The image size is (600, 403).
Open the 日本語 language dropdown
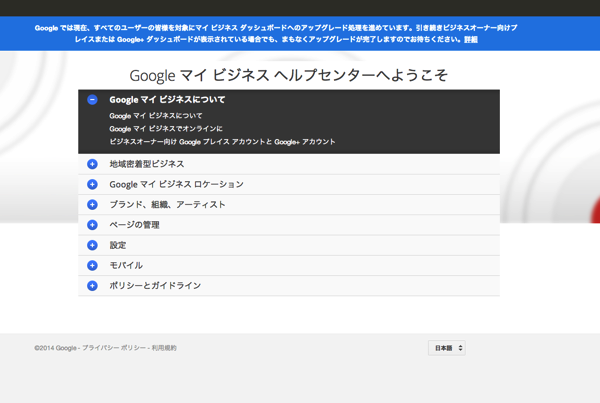coord(447,348)
